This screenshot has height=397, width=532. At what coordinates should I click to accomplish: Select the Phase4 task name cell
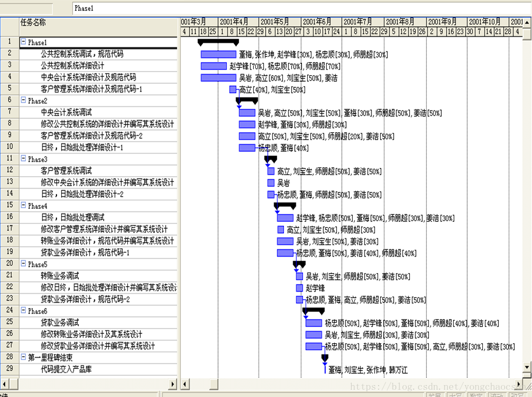point(98,206)
